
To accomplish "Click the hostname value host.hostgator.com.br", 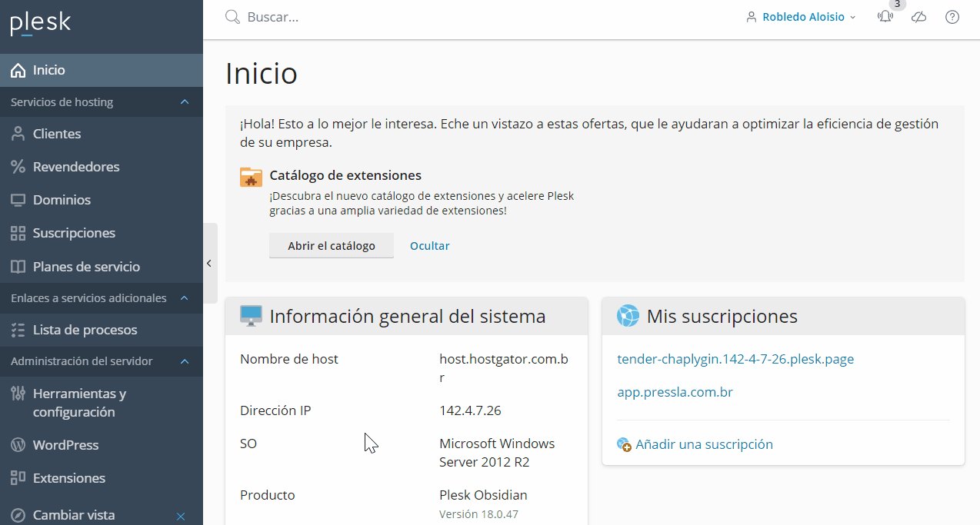I will pos(504,368).
